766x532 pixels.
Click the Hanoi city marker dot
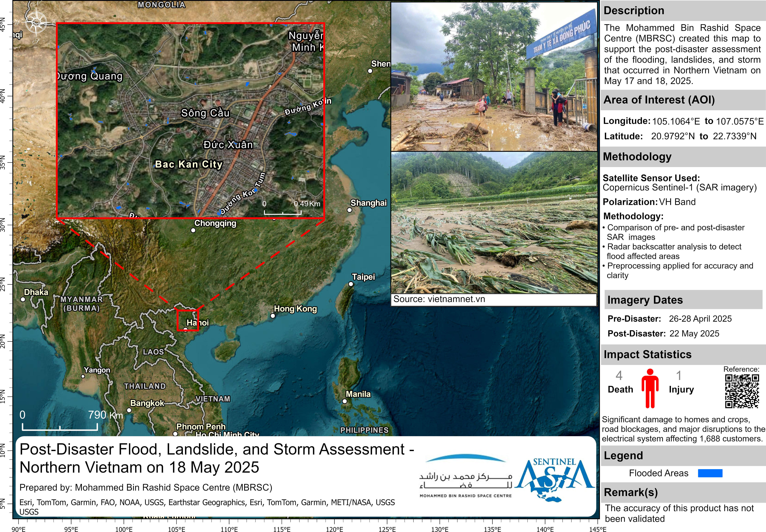(x=186, y=330)
